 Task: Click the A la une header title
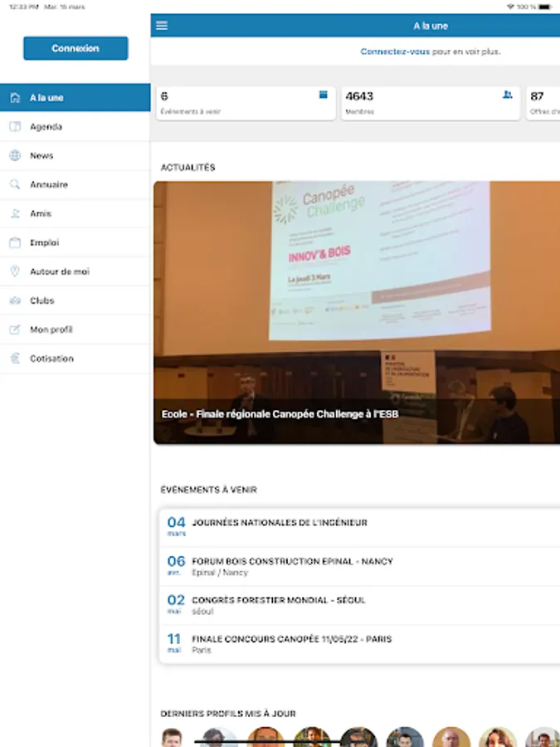pos(431,26)
